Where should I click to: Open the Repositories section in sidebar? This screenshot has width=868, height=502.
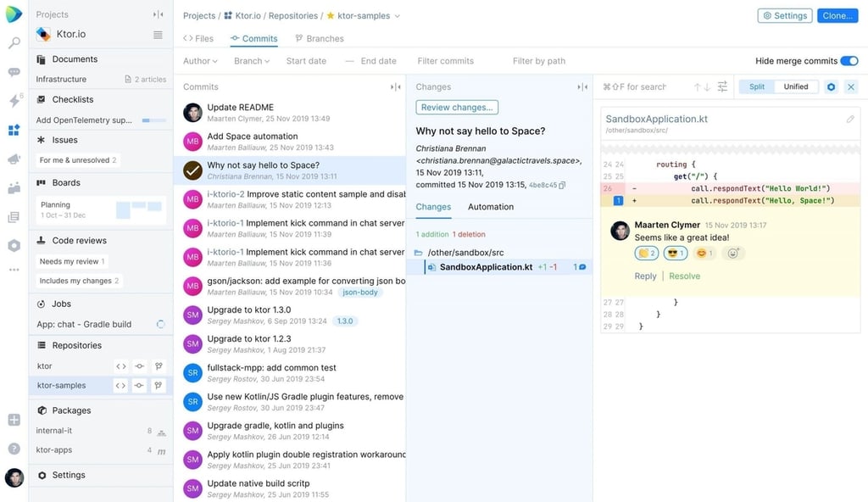click(x=77, y=345)
